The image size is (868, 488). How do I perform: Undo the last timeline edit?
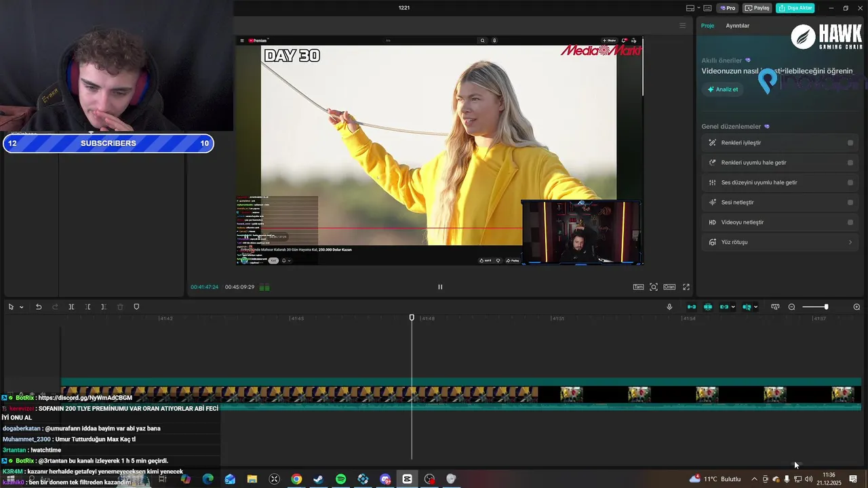(x=39, y=307)
